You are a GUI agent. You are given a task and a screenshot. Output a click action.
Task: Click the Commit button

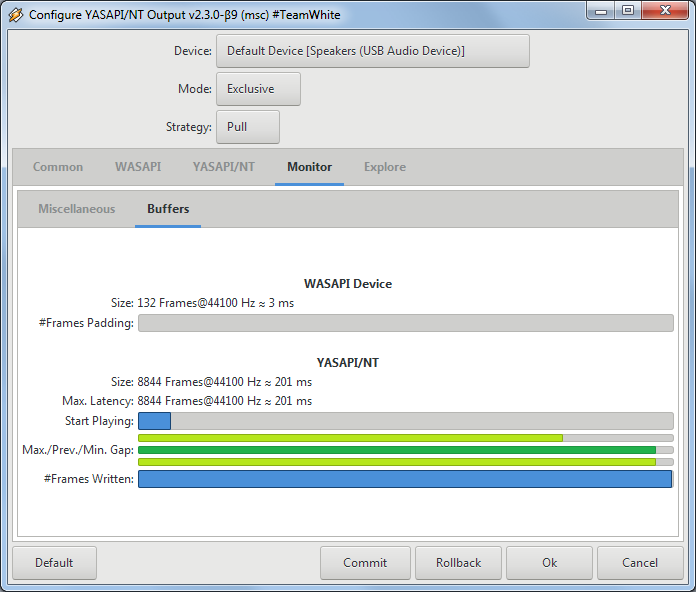click(x=365, y=563)
